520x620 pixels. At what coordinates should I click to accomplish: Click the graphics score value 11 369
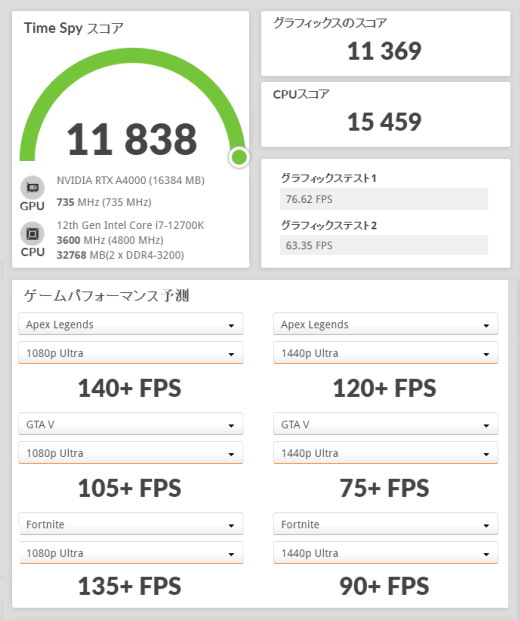coord(384,51)
